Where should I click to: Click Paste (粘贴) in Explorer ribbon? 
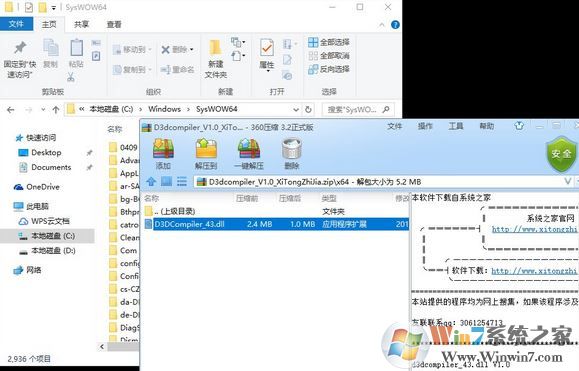click(x=76, y=54)
